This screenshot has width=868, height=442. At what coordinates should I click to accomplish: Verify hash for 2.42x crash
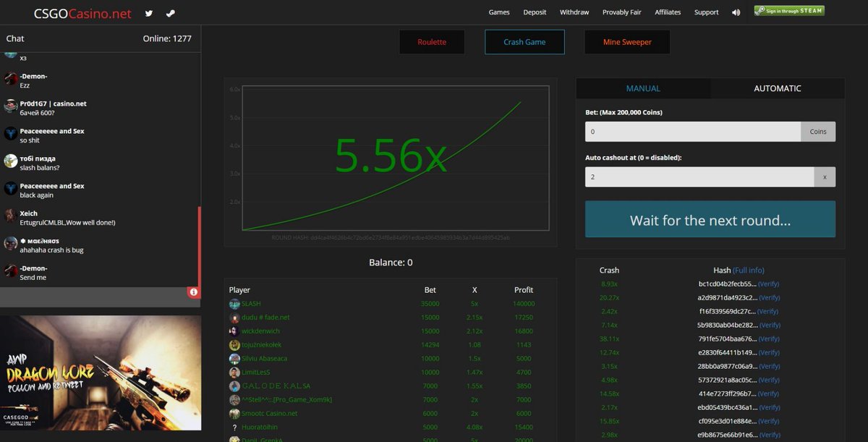coord(769,311)
